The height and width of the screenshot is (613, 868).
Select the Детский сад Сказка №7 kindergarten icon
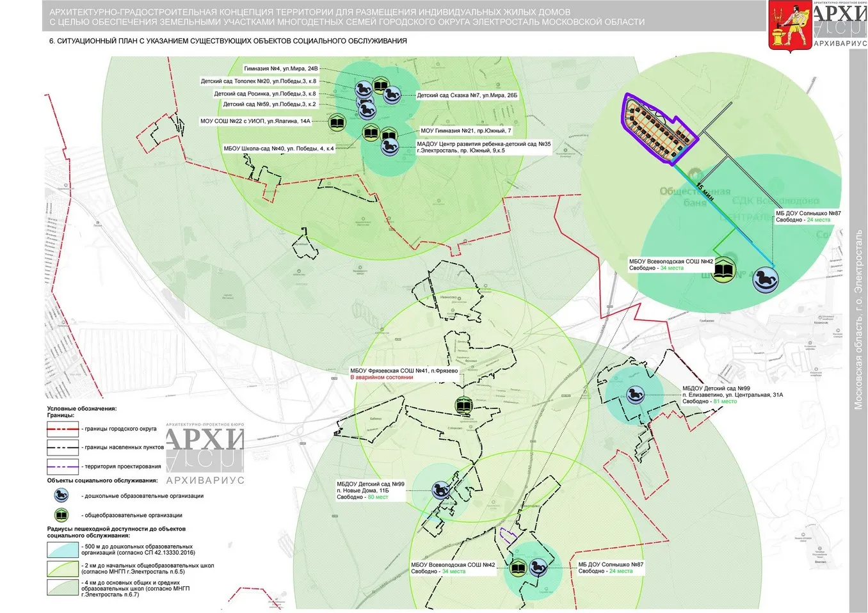click(x=392, y=95)
